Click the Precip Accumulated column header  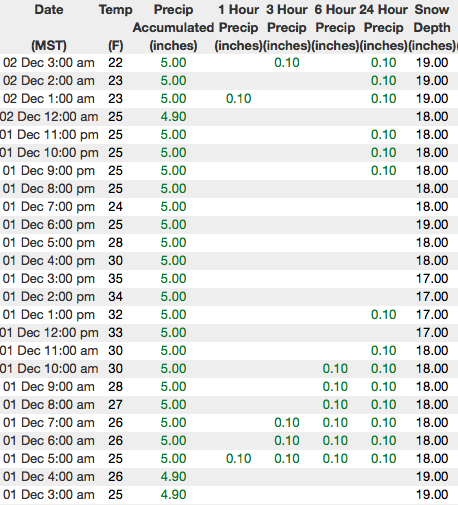click(x=173, y=27)
